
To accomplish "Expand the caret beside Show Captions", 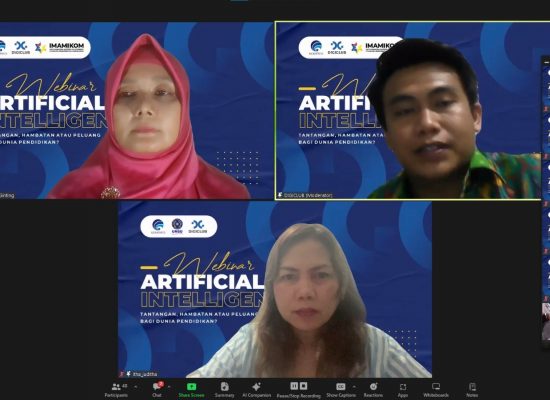I will 354,387.
